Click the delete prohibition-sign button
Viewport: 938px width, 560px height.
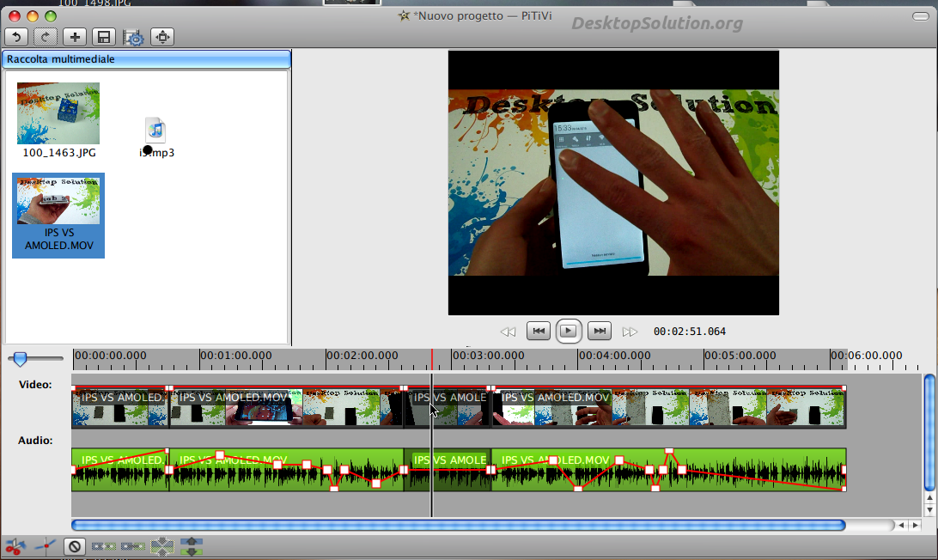pyautogui.click(x=75, y=546)
